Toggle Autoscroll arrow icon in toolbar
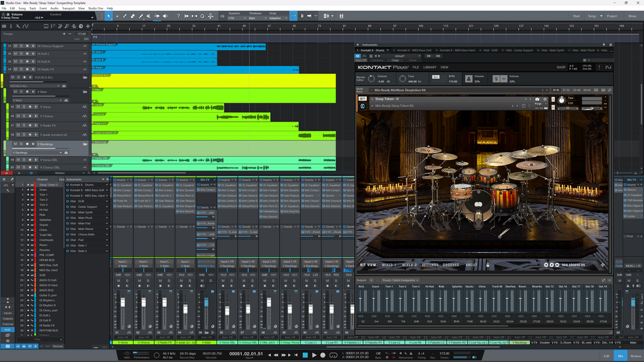This screenshot has width=644, height=362. [x=309, y=16]
